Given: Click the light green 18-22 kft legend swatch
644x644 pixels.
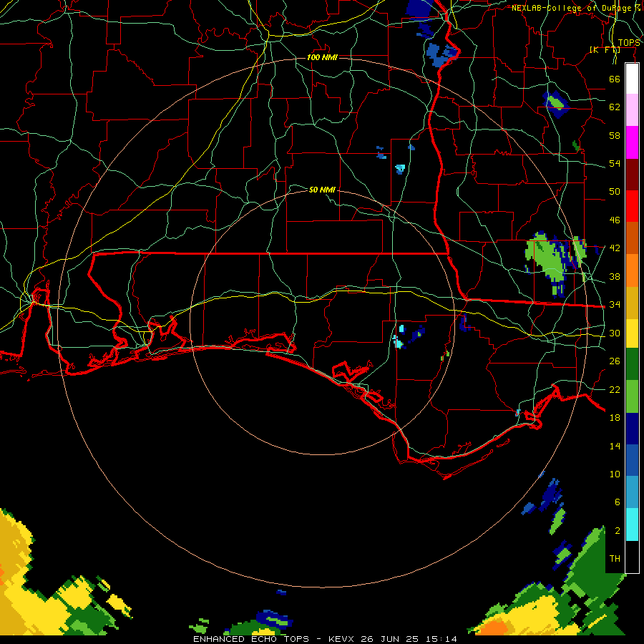Looking at the screenshot, I should [632, 396].
